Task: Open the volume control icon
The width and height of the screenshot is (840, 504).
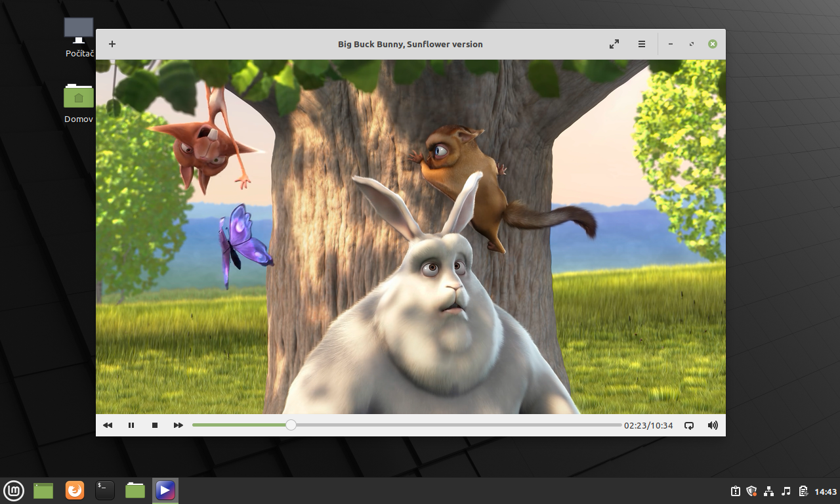Action: [x=712, y=425]
